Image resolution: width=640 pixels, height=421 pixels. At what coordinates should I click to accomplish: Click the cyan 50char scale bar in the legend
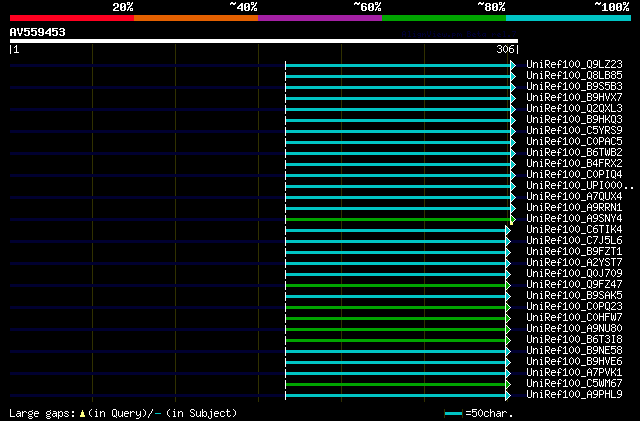pyautogui.click(x=453, y=414)
